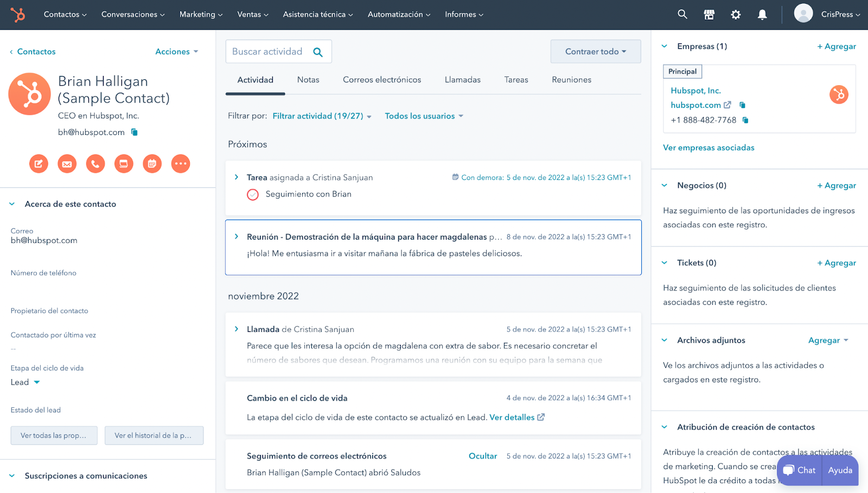The height and width of the screenshot is (493, 868).
Task: Click the activity search magnifier icon
Action: point(318,52)
